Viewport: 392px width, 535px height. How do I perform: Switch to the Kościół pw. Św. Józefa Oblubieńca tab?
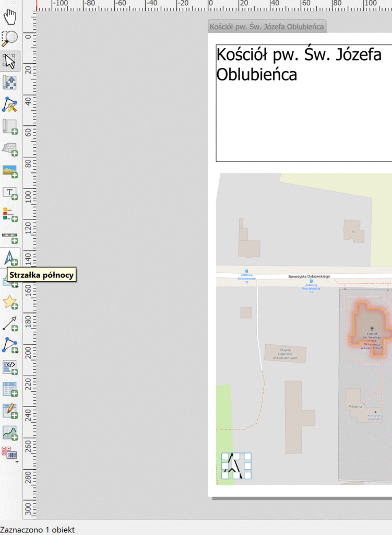[x=267, y=27]
